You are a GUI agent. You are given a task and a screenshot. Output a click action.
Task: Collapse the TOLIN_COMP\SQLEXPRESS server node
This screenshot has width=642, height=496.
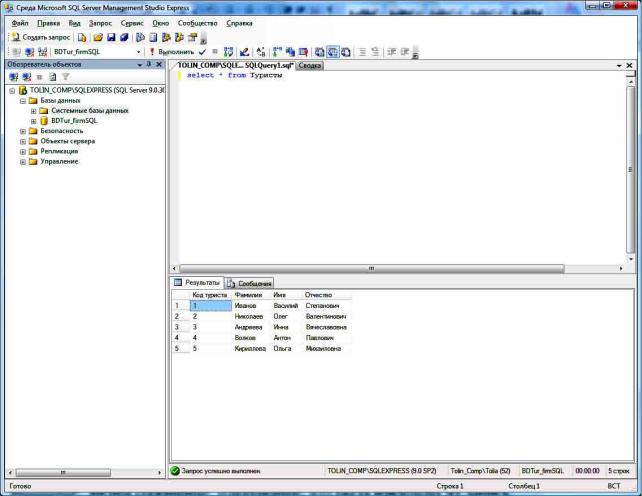12,91
